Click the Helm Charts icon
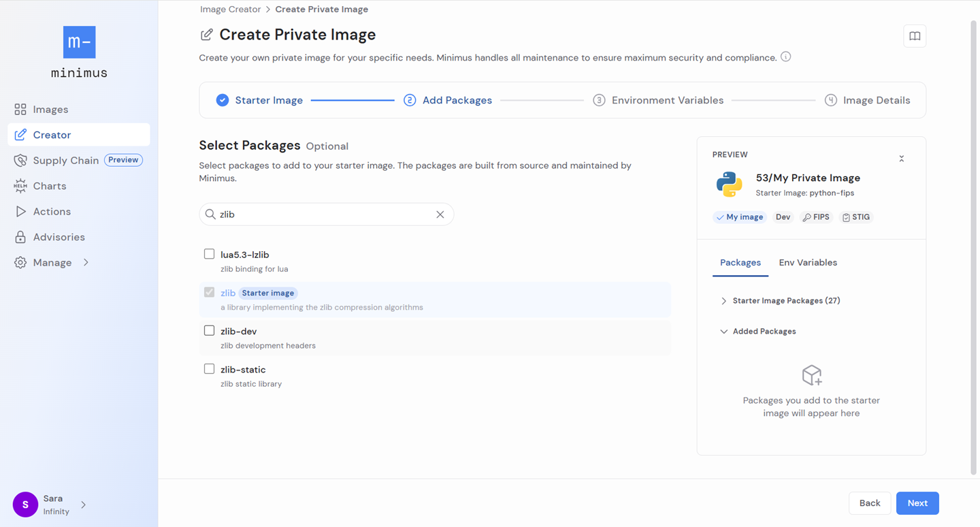980x527 pixels. tap(20, 186)
